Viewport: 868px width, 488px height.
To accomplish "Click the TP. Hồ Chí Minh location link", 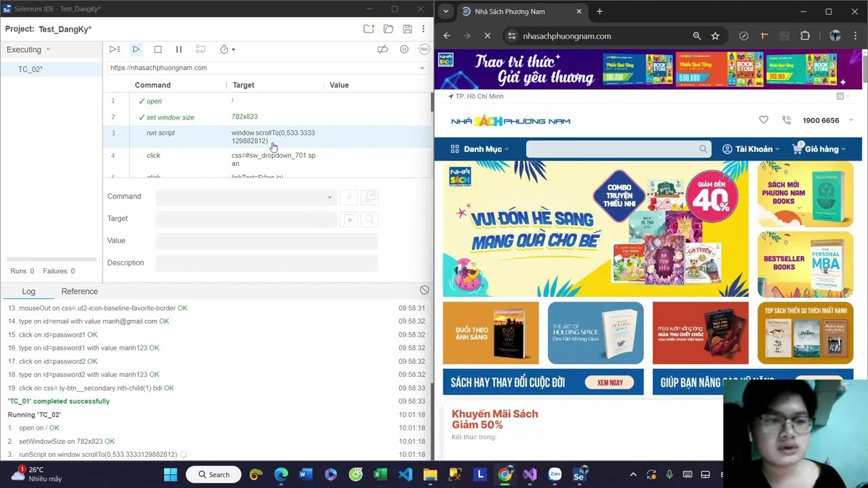I will 476,96.
